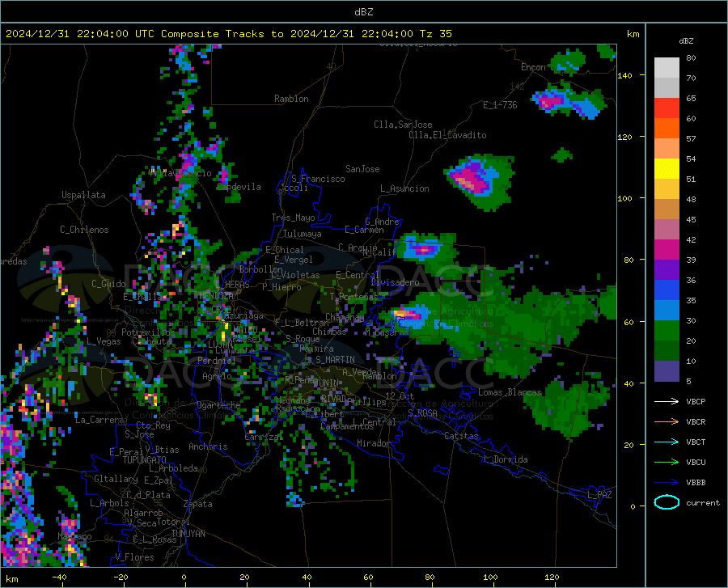Image resolution: width=728 pixels, height=588 pixels.
Task: Click the legend value '57'
Action: click(691, 139)
